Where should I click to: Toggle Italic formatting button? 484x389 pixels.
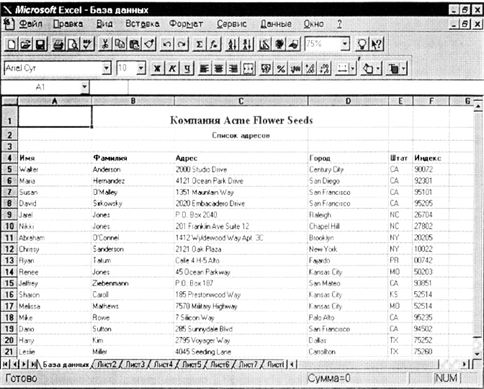172,69
